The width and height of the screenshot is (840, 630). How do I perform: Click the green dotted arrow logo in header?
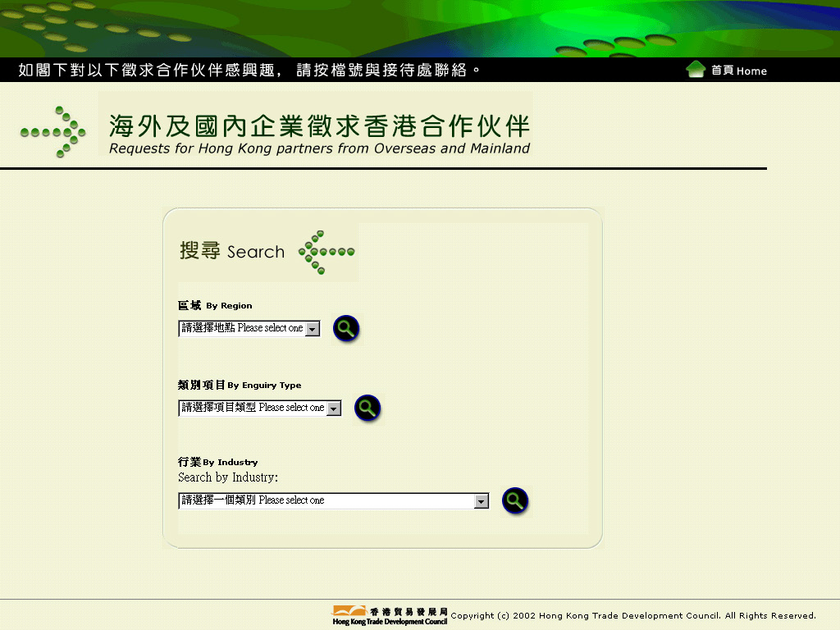click(x=53, y=131)
